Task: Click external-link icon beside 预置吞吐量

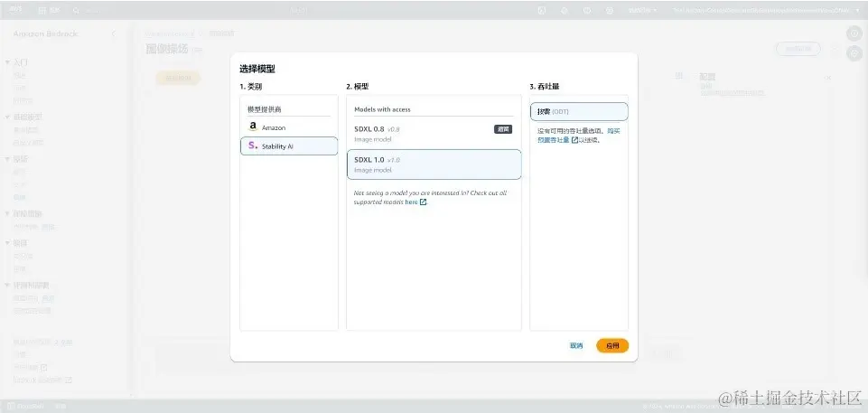Action: (574, 140)
